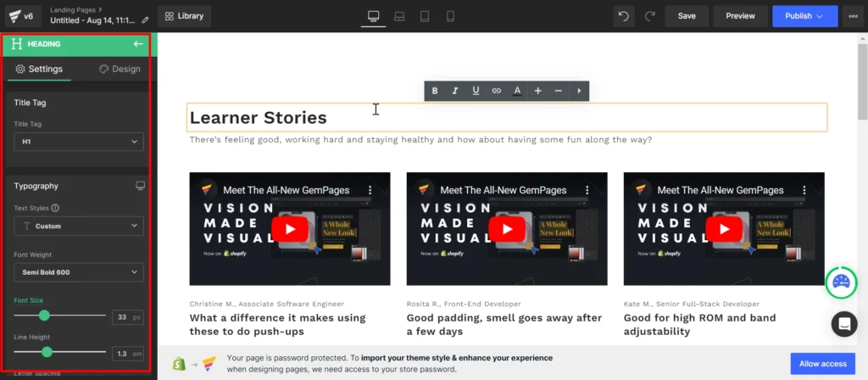Open the Title Tag H1 dropdown
The image size is (868, 380).
click(x=79, y=142)
